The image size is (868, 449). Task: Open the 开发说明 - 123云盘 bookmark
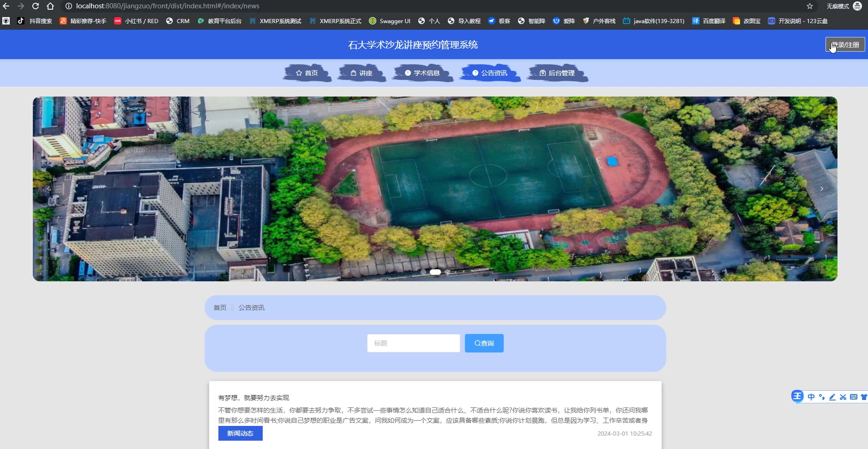[x=798, y=21]
